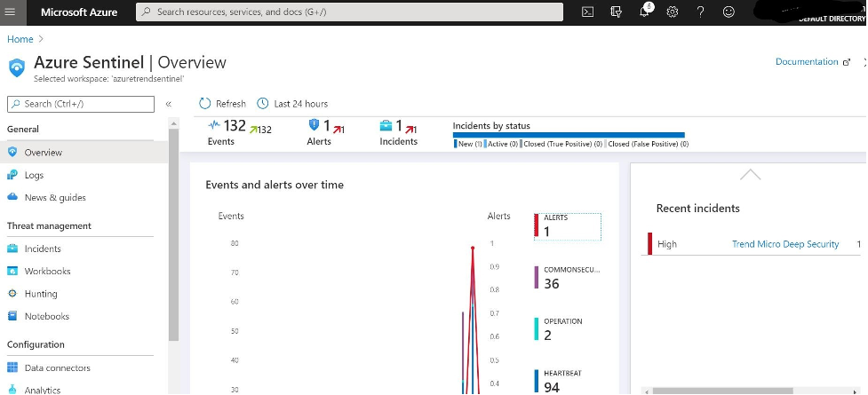868x395 pixels.
Task: Click the Home breadcrumb link
Action: [20, 39]
